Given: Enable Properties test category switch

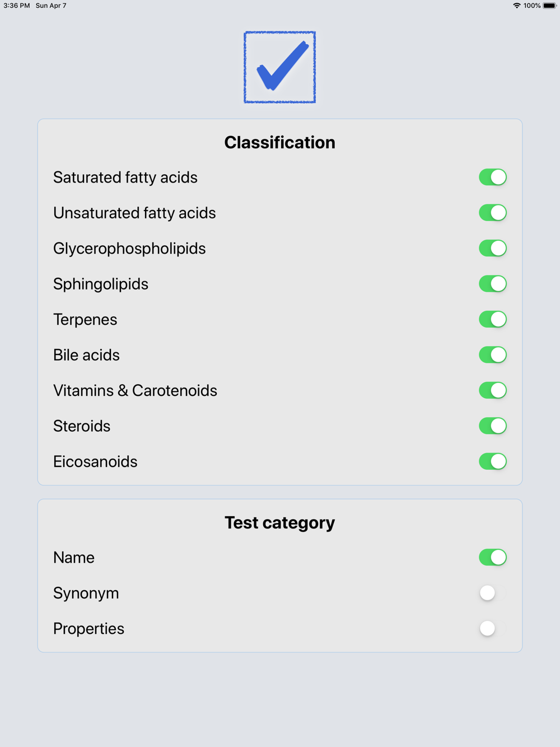Looking at the screenshot, I should pos(493,629).
